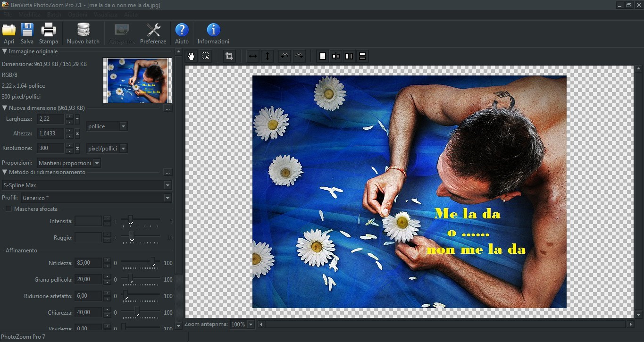Switch to horizontal split preview
Viewport: 644px width, 342px height.
(x=362, y=56)
